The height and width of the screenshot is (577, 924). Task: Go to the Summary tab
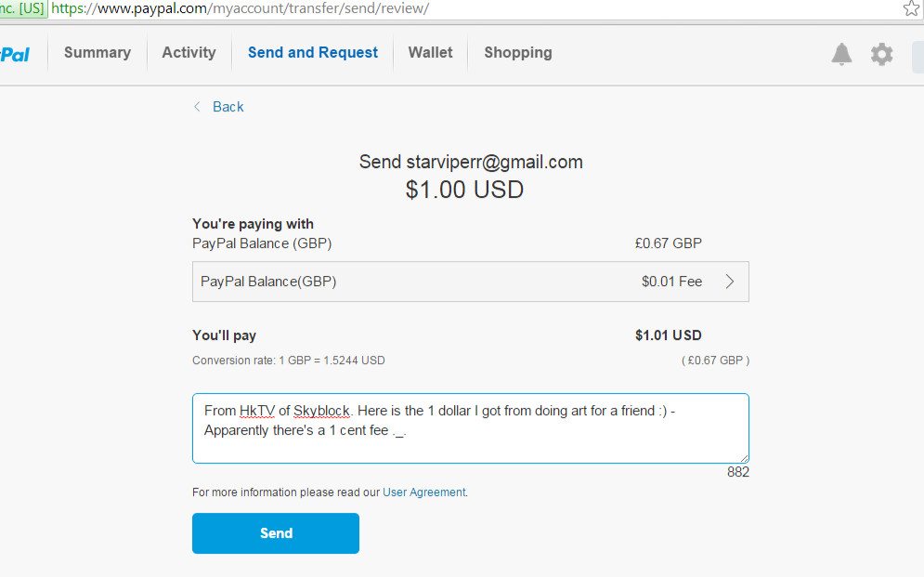point(98,52)
